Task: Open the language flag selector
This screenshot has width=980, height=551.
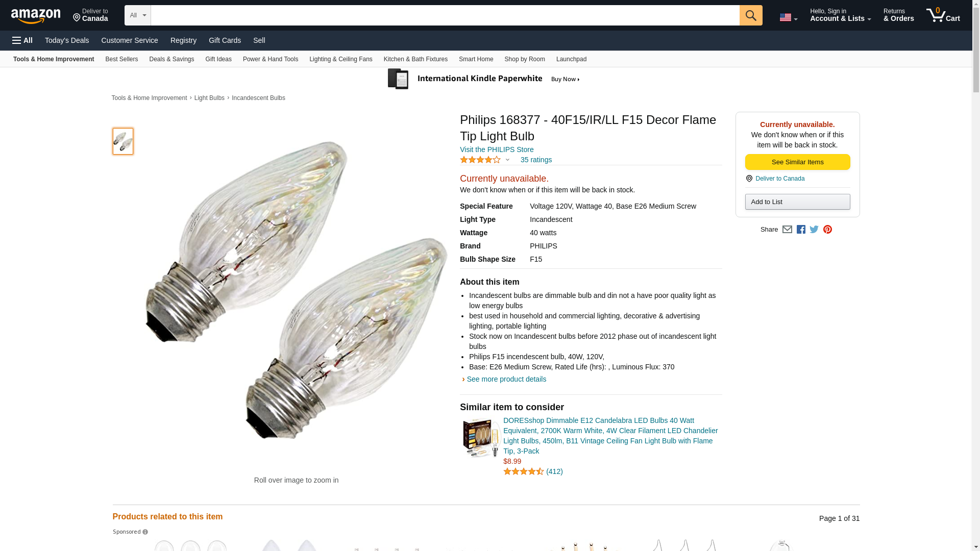Action: (x=788, y=17)
